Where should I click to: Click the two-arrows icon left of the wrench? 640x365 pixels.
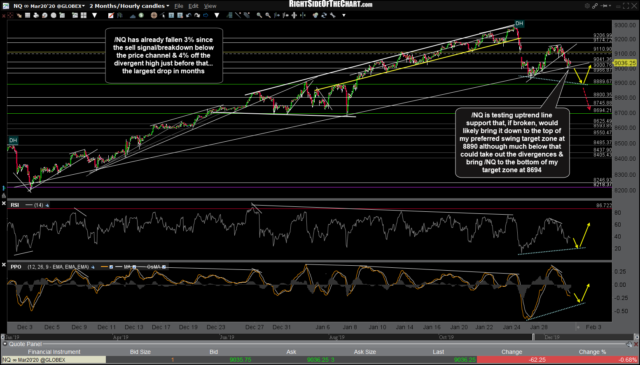pyautogui.click(x=324, y=15)
